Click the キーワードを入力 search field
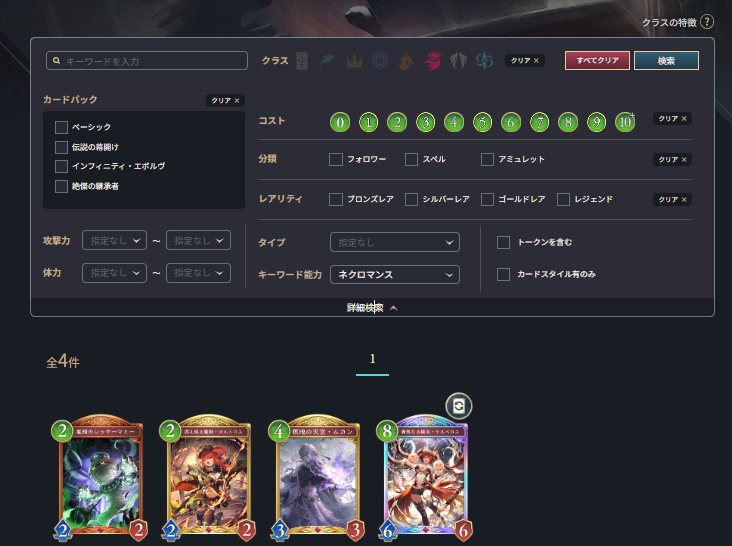The height and width of the screenshot is (546, 732). (x=147, y=61)
